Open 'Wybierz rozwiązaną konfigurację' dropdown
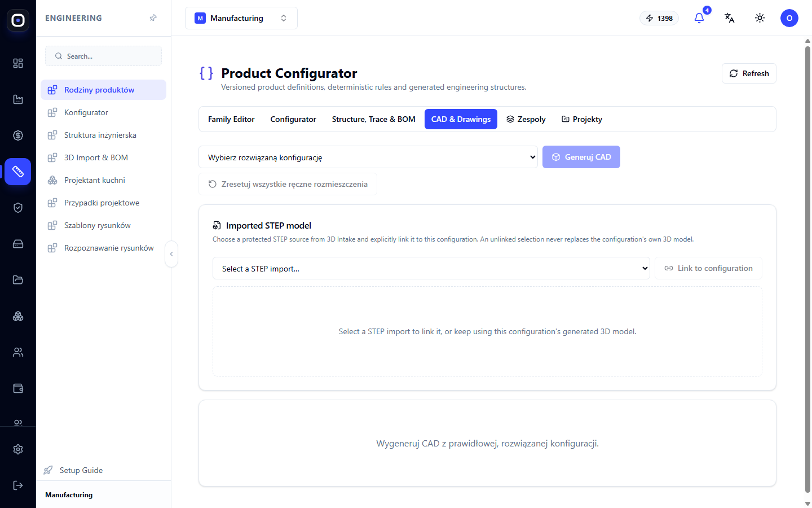This screenshot has height=508, width=812. (368, 157)
